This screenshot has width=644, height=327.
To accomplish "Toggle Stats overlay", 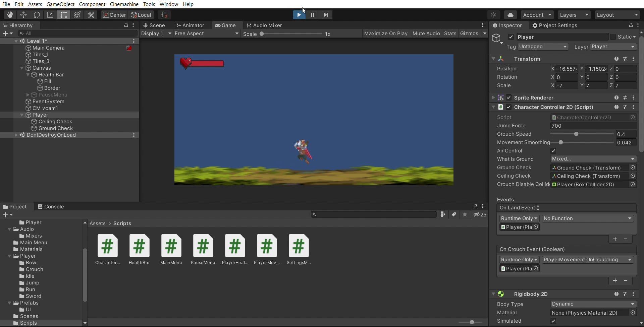I will pos(450,34).
